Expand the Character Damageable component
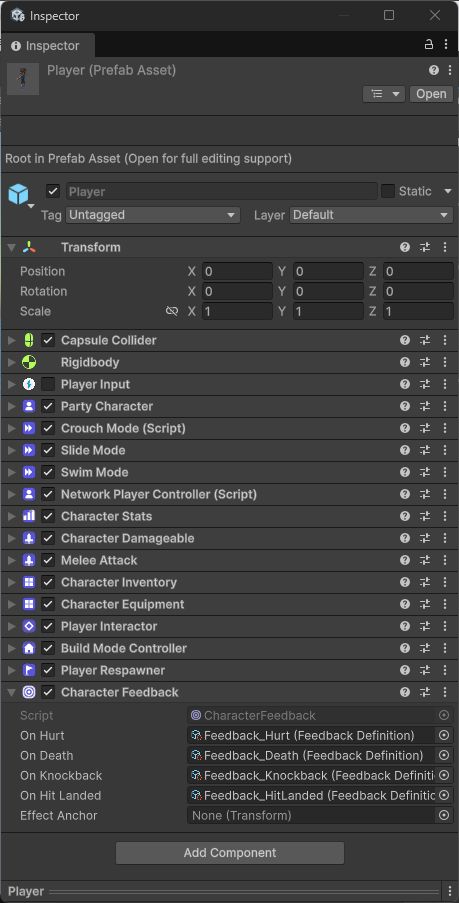This screenshot has width=459, height=903. coord(11,538)
